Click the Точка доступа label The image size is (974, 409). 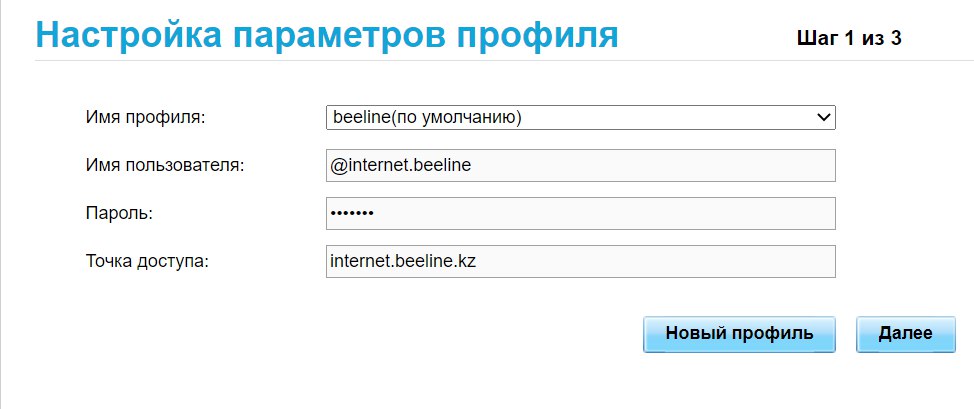point(148,261)
